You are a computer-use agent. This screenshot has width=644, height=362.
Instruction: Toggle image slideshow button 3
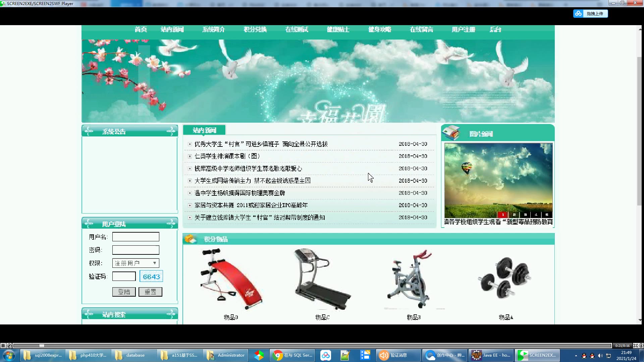(526, 215)
